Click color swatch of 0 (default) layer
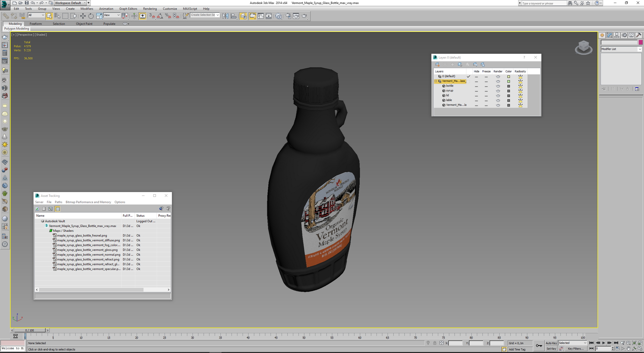 click(x=508, y=77)
